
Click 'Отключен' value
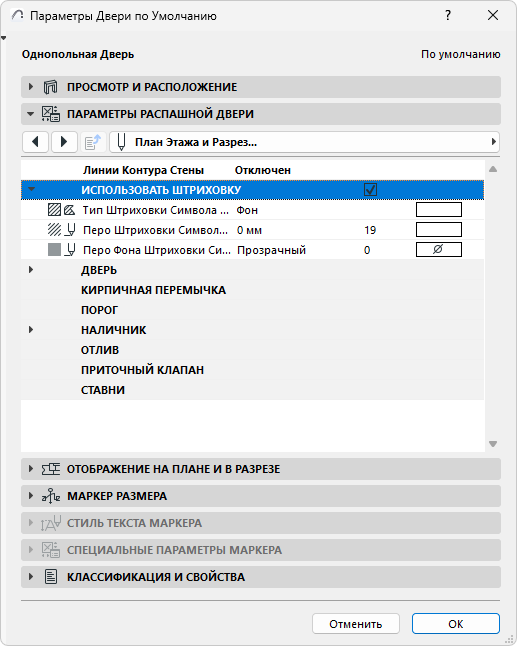pos(263,170)
